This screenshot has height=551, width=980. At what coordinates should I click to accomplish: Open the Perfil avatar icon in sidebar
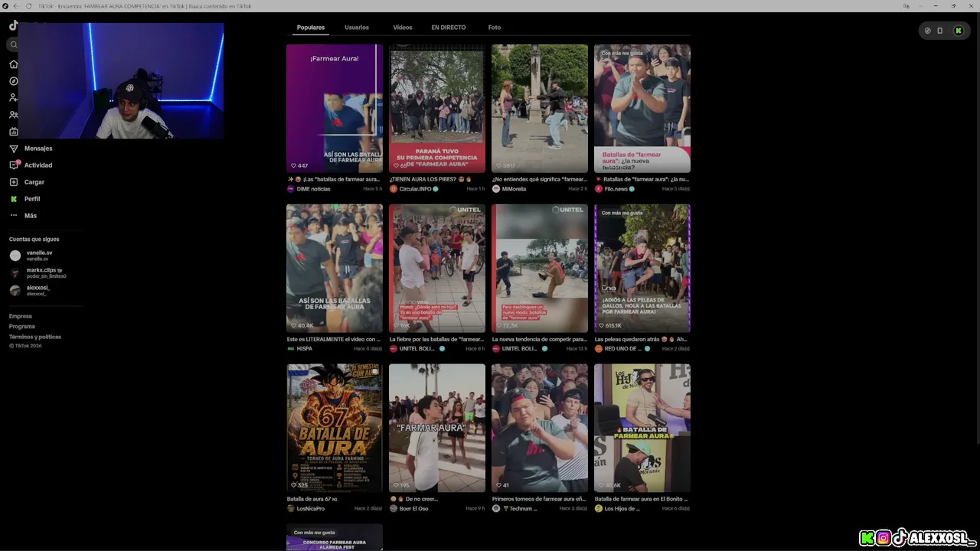(x=14, y=199)
